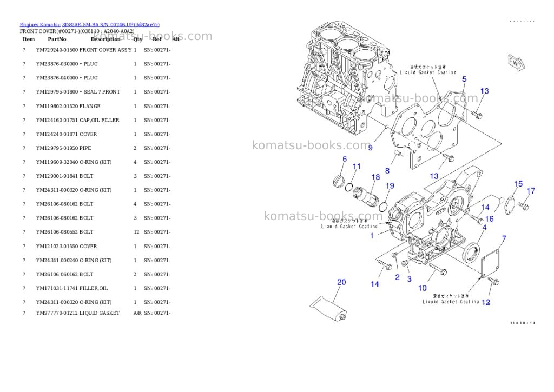554x392 pixels.
Task: Select part YM26106-080552 BOLT
Action: [65, 232]
